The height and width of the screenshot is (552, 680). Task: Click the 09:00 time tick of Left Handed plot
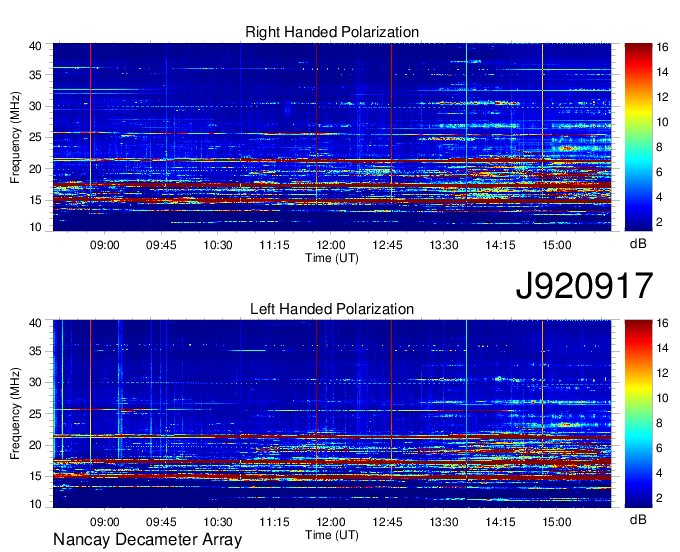[105, 522]
